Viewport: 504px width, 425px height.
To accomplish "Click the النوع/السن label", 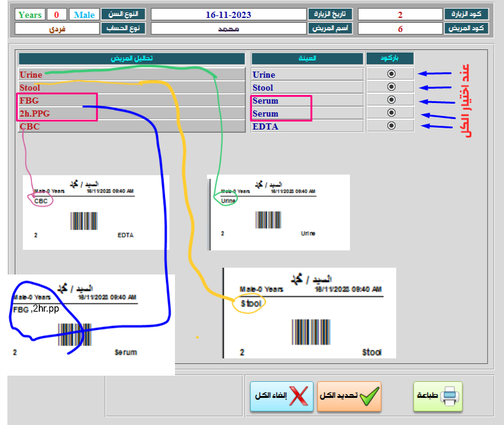I will [123, 14].
